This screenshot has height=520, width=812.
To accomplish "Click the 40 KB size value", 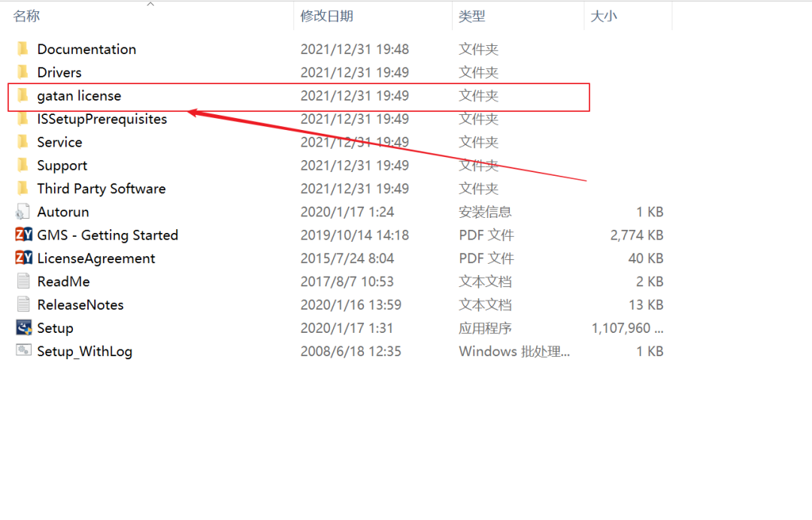I will (647, 258).
